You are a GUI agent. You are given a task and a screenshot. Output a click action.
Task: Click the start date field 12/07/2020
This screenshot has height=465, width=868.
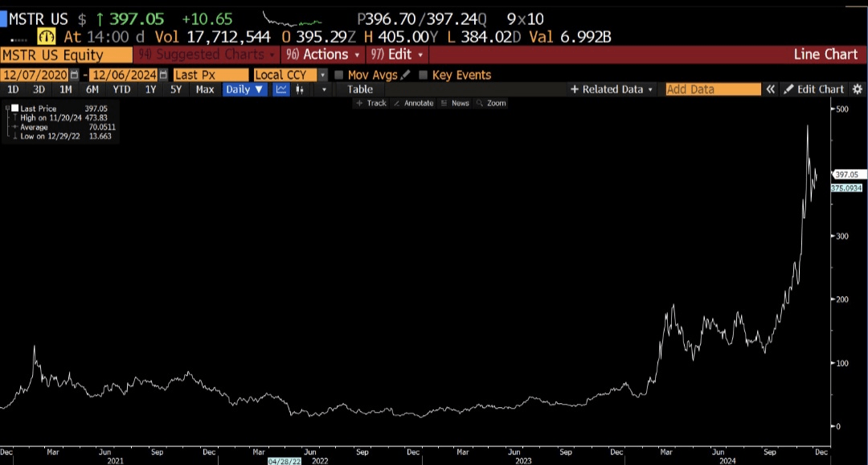35,75
